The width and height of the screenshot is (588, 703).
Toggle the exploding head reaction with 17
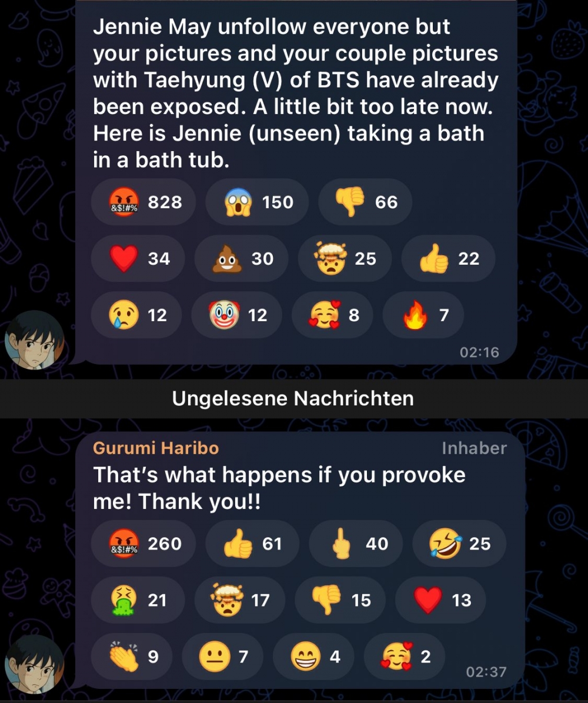(240, 600)
